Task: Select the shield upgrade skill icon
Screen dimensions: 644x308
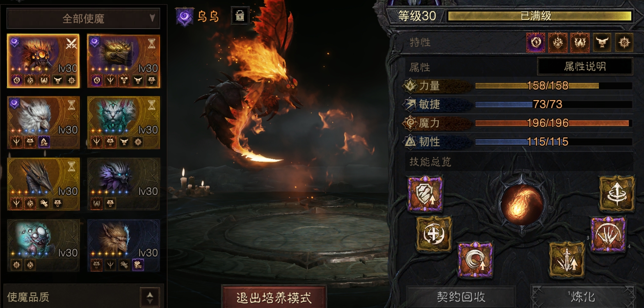Action: 425,194
